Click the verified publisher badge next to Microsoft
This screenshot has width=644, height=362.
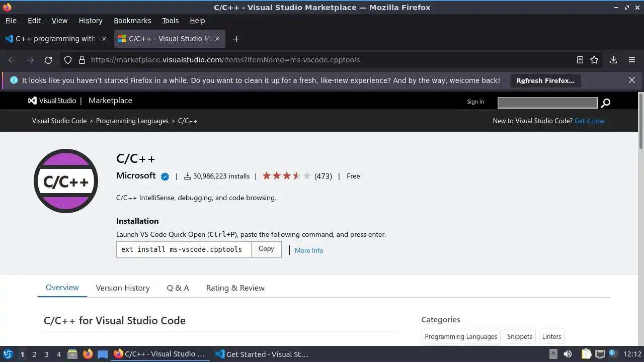[x=165, y=176]
